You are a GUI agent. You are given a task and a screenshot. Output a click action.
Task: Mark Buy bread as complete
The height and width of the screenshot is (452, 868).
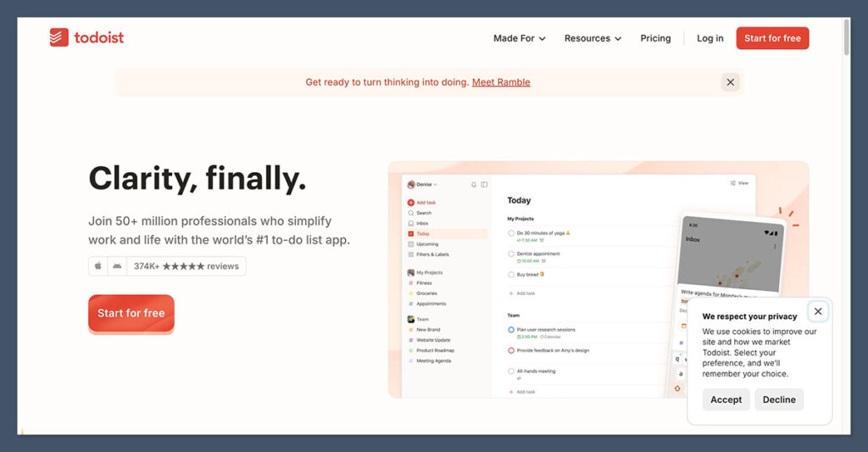(x=511, y=275)
